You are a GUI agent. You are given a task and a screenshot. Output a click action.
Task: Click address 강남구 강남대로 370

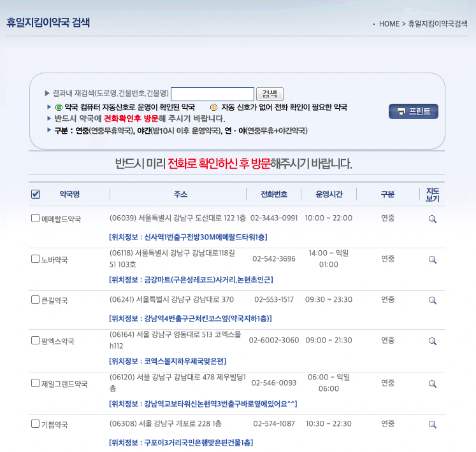171,300
